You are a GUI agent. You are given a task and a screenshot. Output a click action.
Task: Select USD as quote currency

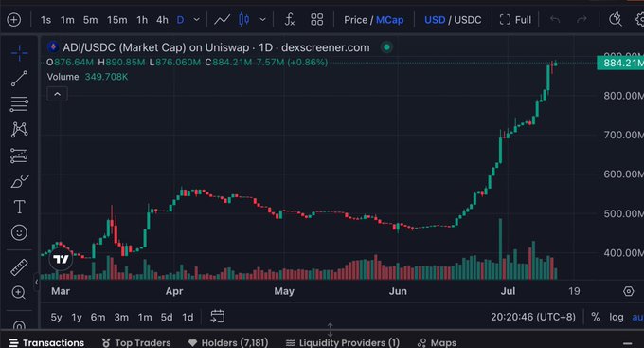435,20
